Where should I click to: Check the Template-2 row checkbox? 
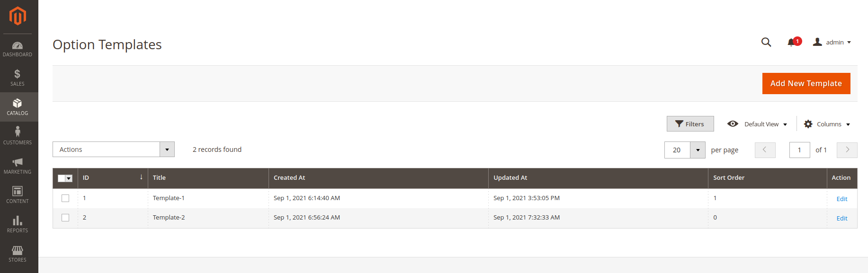(x=65, y=218)
